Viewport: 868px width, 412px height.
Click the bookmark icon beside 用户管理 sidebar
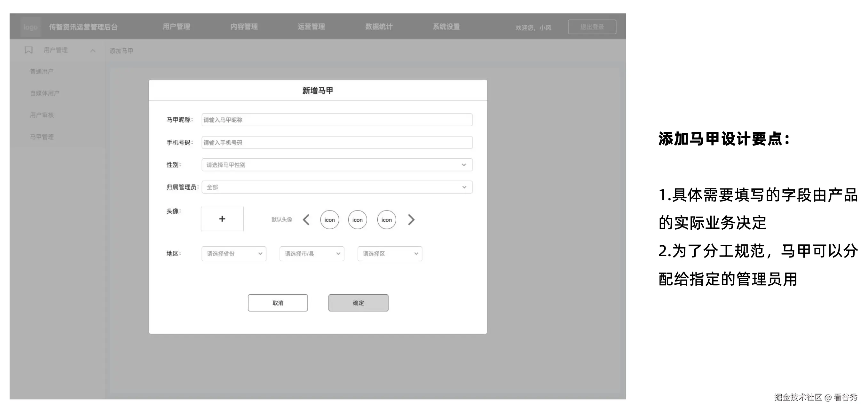(x=28, y=50)
